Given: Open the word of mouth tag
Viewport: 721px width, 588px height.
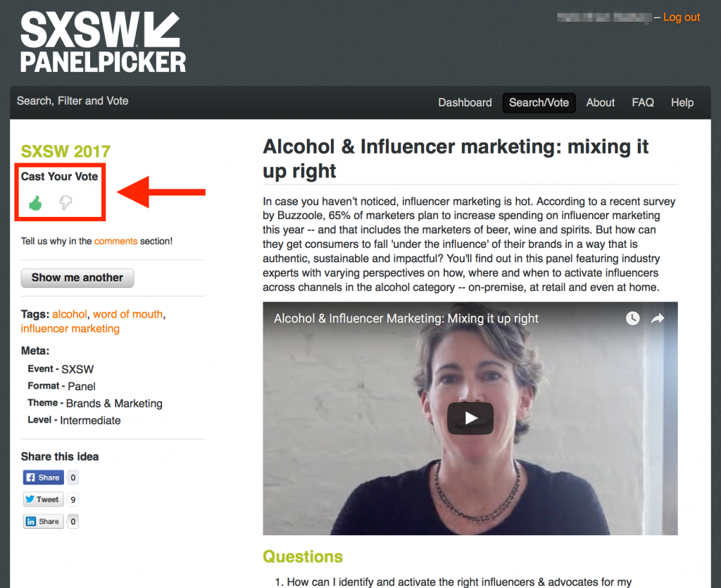Looking at the screenshot, I should click(x=127, y=314).
